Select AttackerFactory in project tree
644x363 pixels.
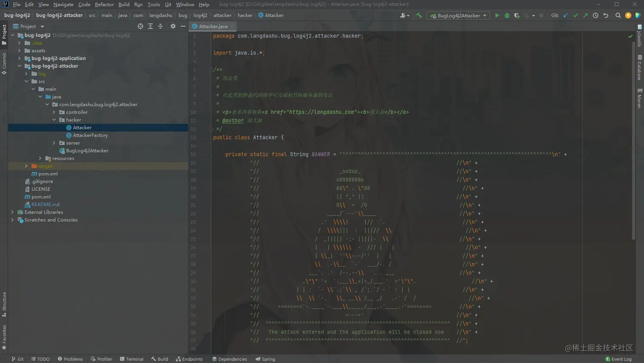(x=90, y=135)
